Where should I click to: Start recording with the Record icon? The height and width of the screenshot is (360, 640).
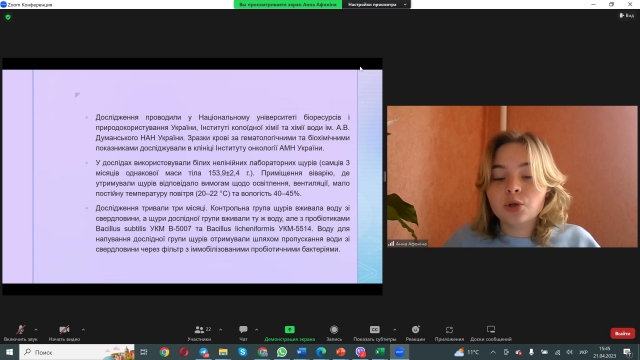pyautogui.click(x=334, y=333)
